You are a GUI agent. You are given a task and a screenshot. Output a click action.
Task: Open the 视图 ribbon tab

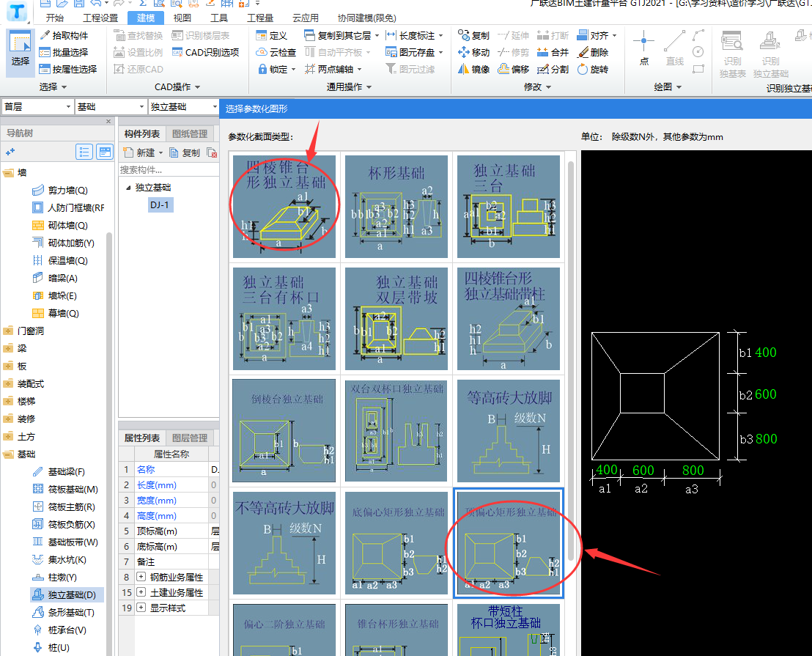pos(182,18)
